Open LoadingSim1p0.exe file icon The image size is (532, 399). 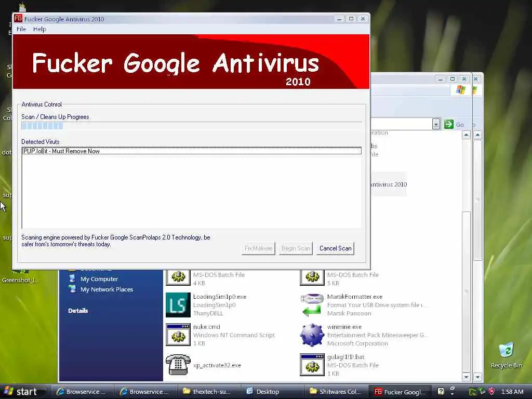click(178, 304)
